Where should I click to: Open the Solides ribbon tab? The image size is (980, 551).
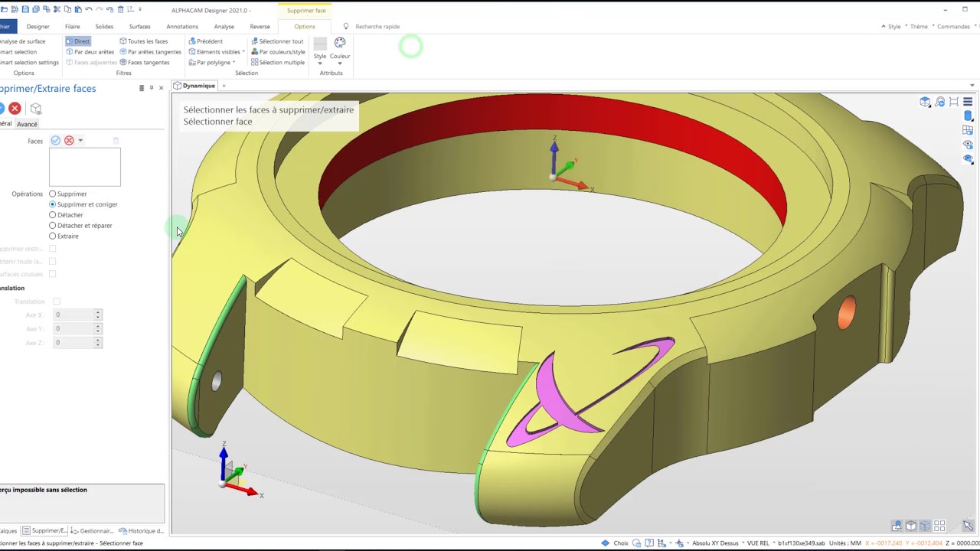coord(104,27)
